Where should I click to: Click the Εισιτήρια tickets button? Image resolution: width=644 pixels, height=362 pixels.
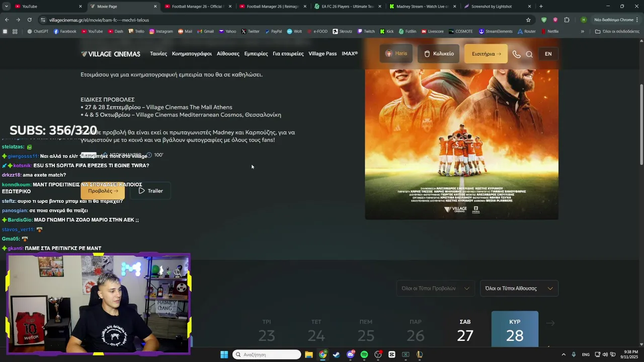[486, 54]
